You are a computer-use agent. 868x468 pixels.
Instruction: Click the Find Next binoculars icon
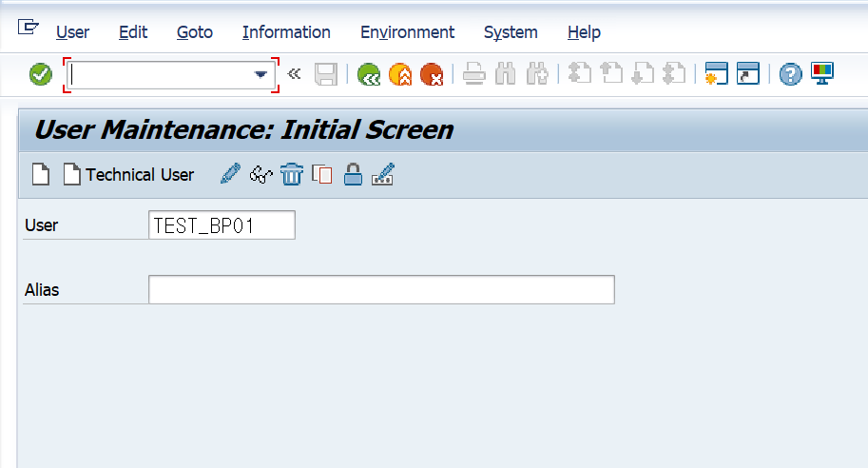tap(537, 74)
